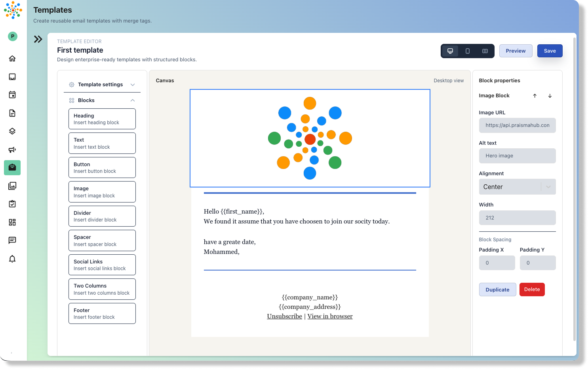Click the megaphone campaigns icon
588x369 pixels.
click(x=12, y=149)
